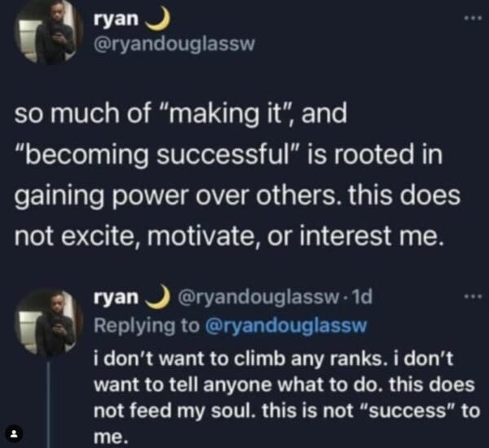The image size is (489, 448).
Task: Click the quoted phrase "becoming successful"
Action: pos(152,154)
